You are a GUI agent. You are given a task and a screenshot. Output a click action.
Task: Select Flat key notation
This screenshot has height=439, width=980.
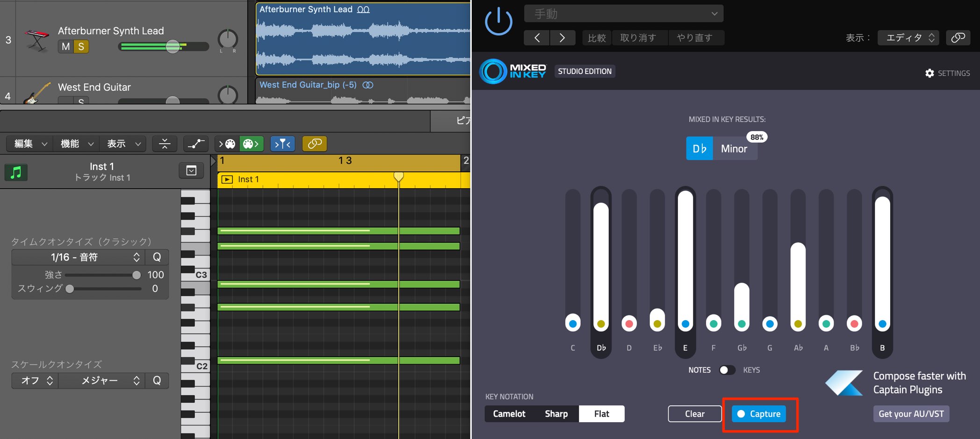602,414
